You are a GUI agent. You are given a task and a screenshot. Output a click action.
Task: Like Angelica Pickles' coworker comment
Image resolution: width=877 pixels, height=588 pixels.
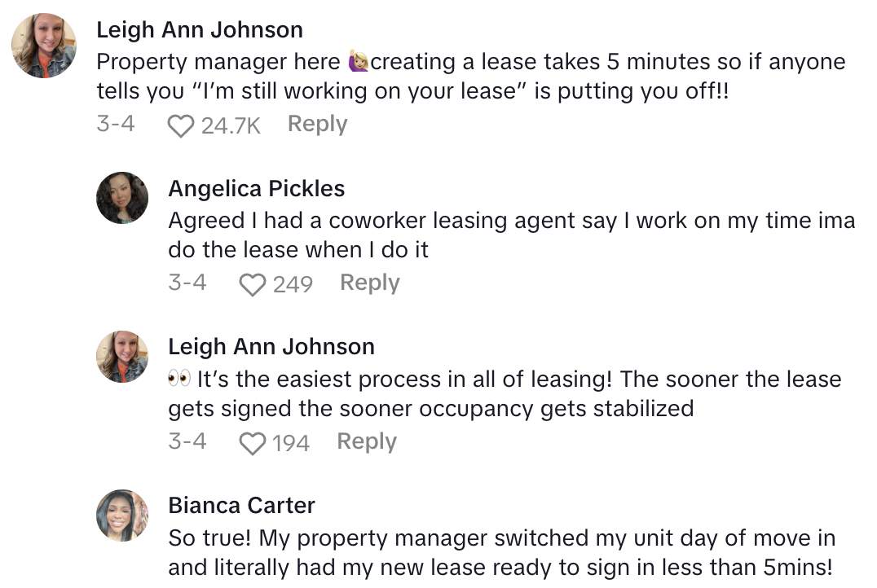253,284
